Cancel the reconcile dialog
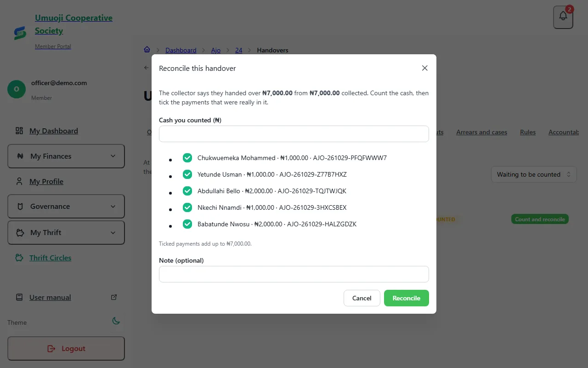 click(362, 298)
